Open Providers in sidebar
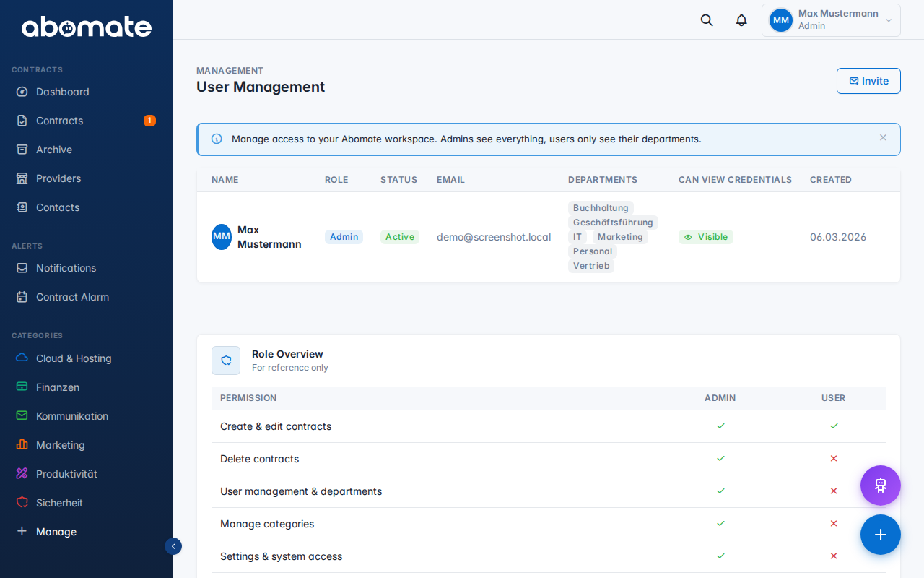 [87, 178]
